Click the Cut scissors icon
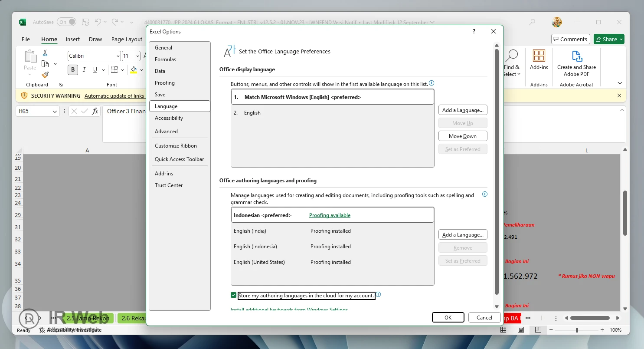Screen dimensions: 644x349 [45, 53]
